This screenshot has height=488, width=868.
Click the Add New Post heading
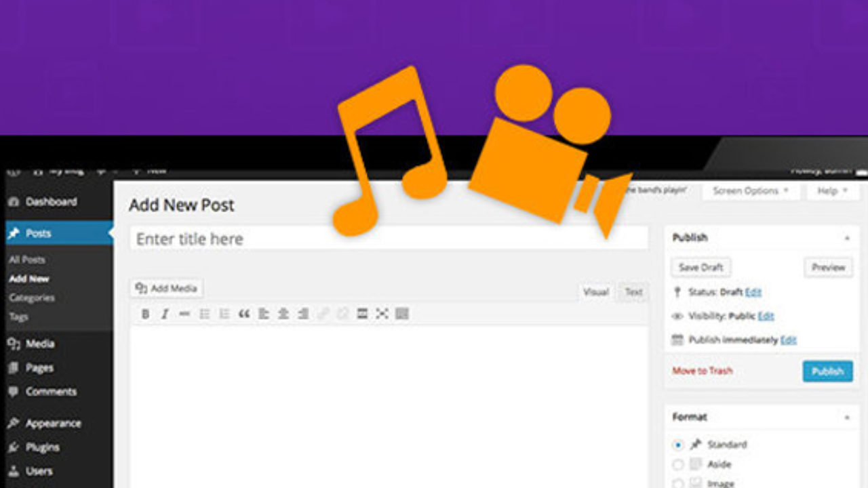[182, 205]
